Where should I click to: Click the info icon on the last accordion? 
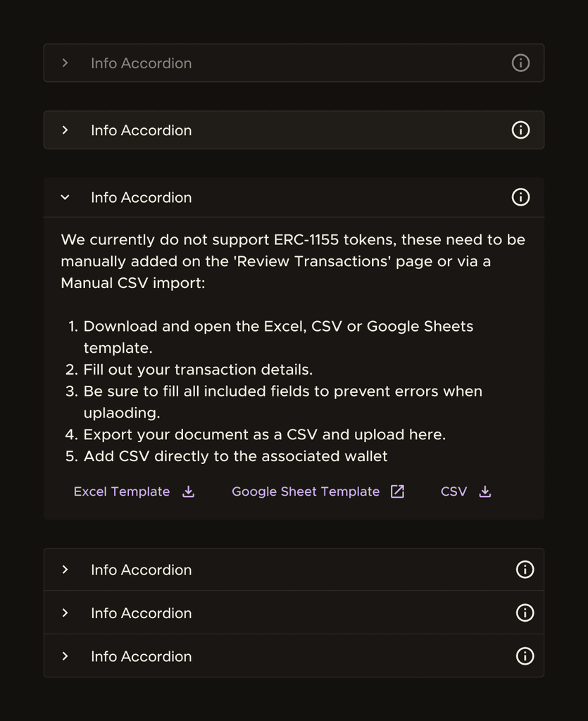[x=525, y=656]
